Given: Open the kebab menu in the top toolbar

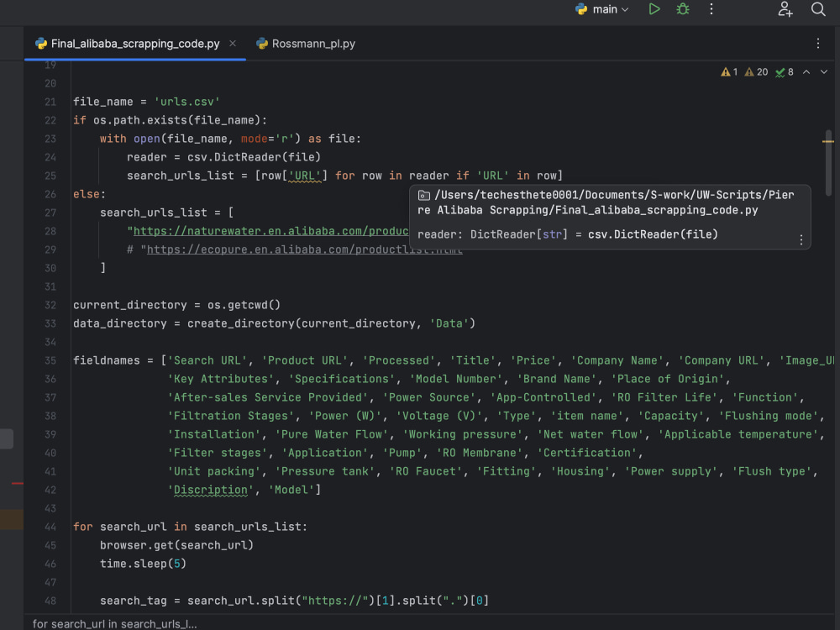Looking at the screenshot, I should 711,9.
